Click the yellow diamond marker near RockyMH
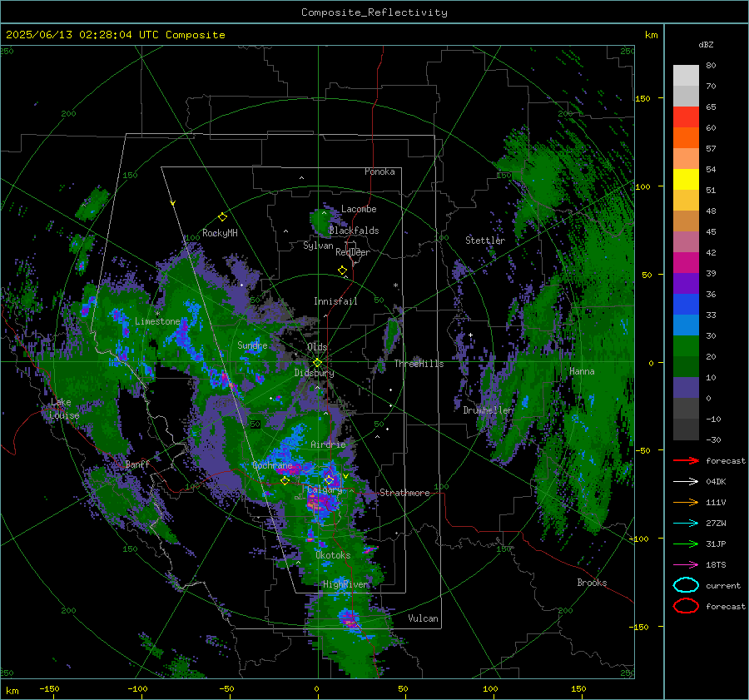Viewport: 749px width, 700px height. click(x=222, y=217)
